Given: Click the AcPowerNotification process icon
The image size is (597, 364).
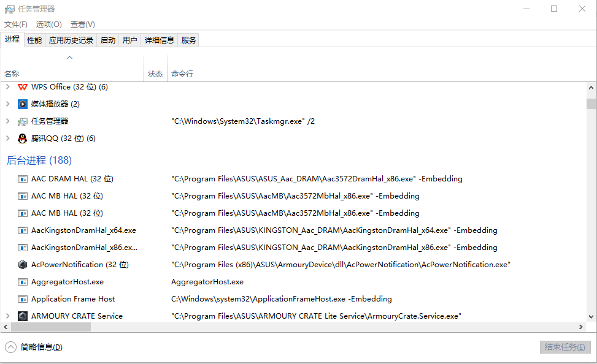Looking at the screenshot, I should [x=23, y=265].
